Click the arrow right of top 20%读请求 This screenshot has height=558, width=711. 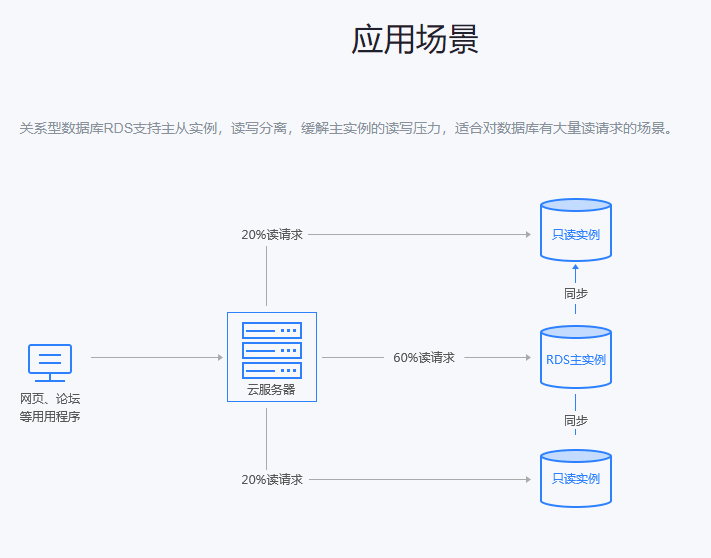pos(419,235)
